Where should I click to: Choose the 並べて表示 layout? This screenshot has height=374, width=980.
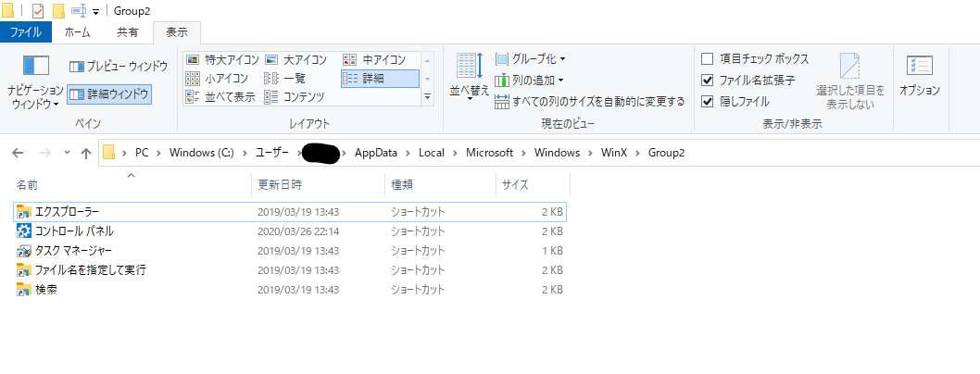220,97
